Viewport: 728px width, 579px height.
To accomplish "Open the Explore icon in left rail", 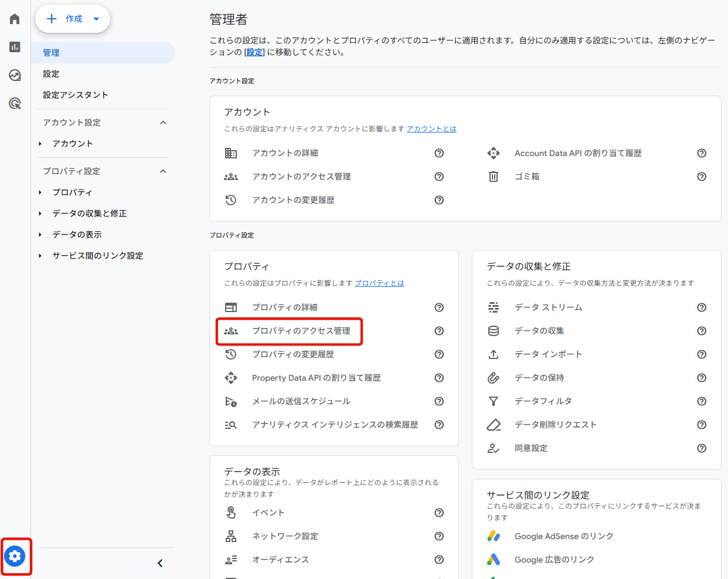I will (x=15, y=75).
